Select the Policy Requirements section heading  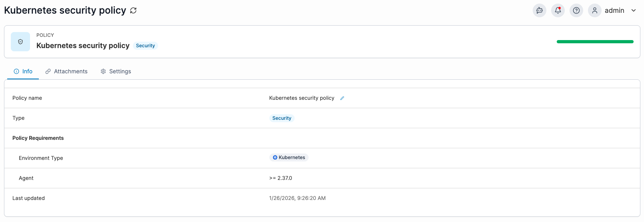[38, 138]
